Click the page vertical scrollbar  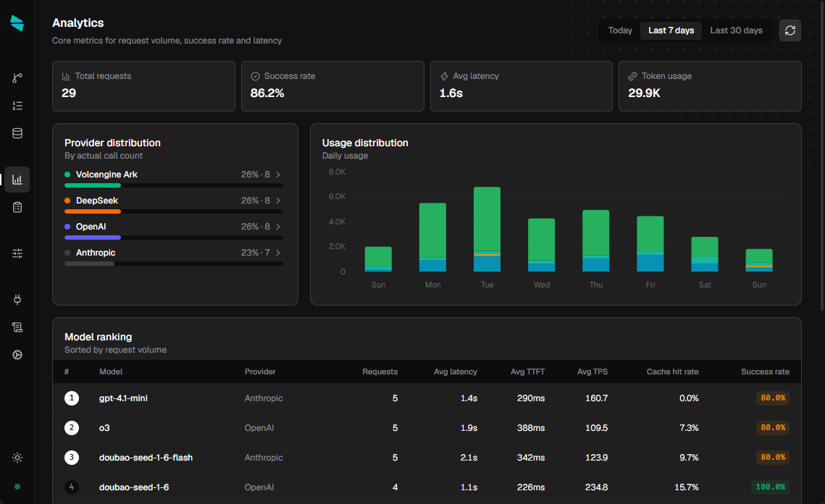[822, 158]
